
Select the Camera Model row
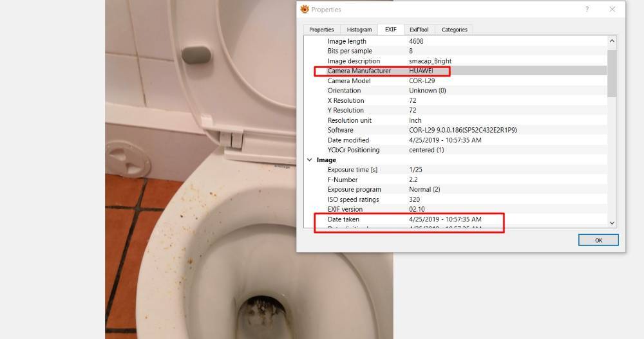(x=455, y=81)
